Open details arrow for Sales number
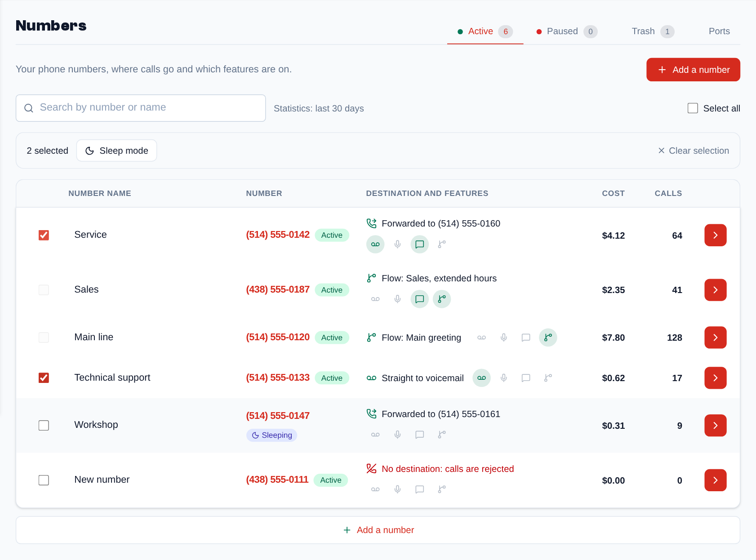Screen dimensions: 756x560 pyautogui.click(x=715, y=290)
